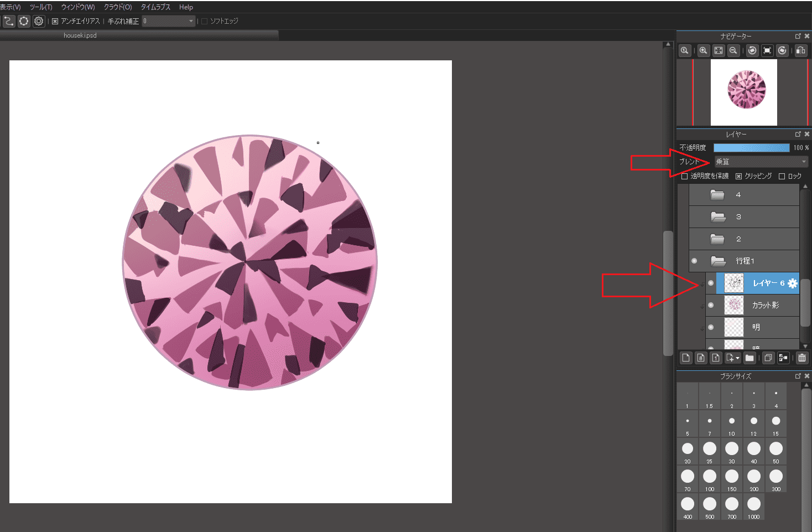Flip the canvas view horizontally

point(800,50)
